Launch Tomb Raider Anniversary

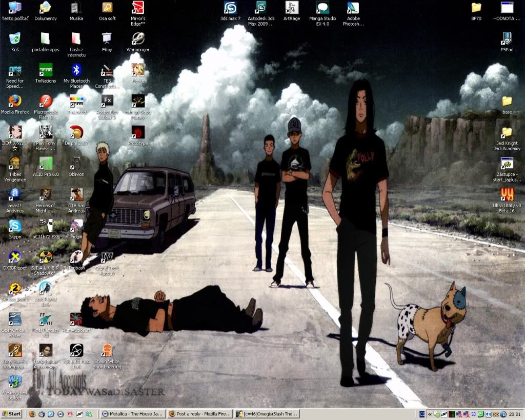[46, 357]
